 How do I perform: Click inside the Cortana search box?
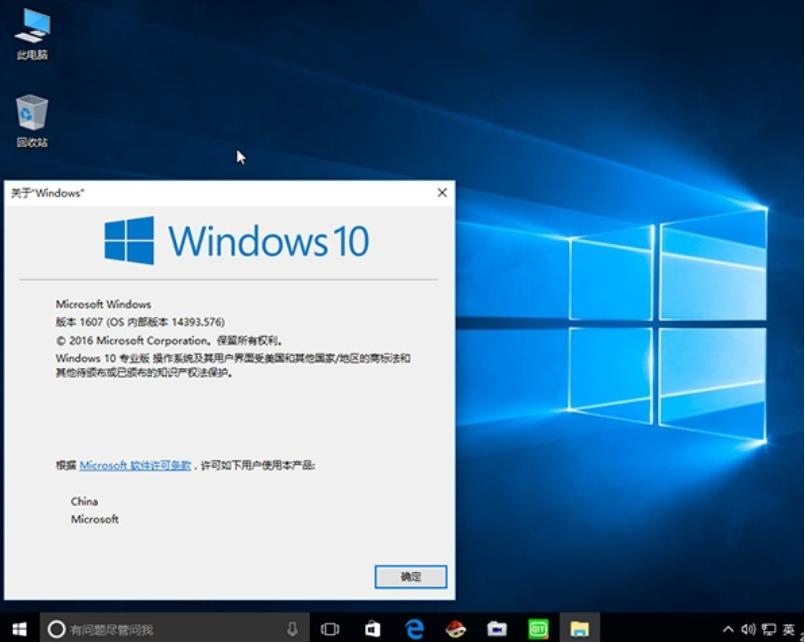click(160, 629)
